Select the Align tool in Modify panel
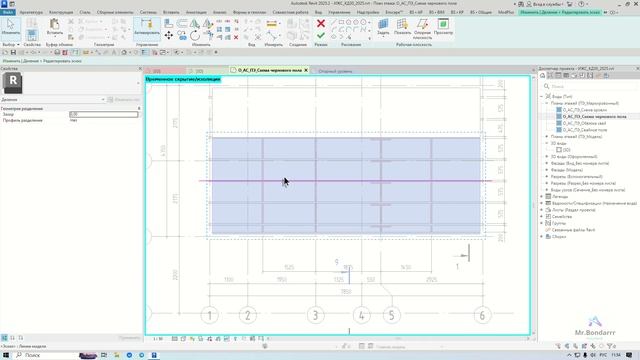 tap(168, 24)
